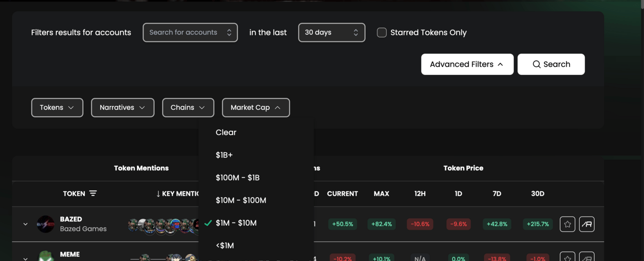
Task: Open the 30 days time dropdown
Action: (331, 32)
